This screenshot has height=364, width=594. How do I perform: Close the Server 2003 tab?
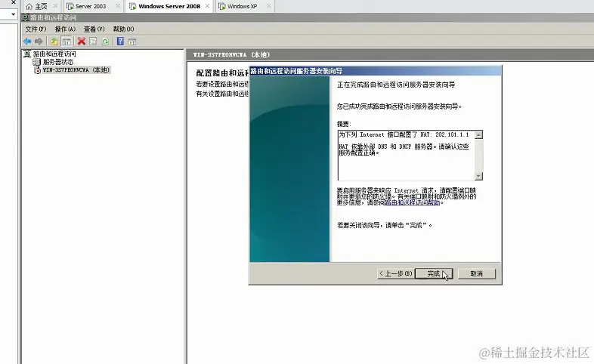(118, 6)
